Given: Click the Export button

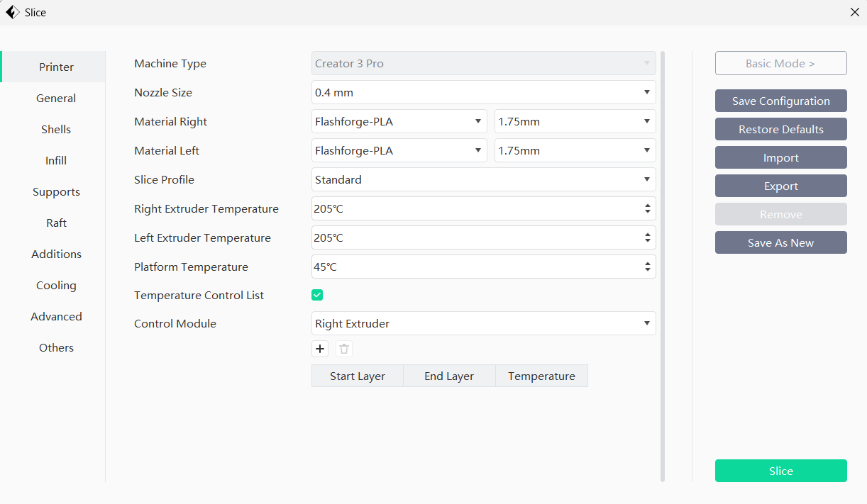Looking at the screenshot, I should 780,186.
